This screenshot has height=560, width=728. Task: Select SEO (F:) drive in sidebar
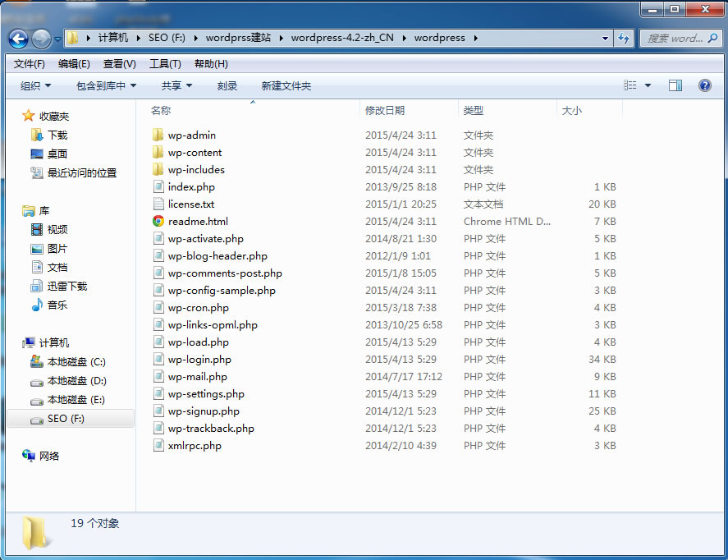tap(71, 419)
